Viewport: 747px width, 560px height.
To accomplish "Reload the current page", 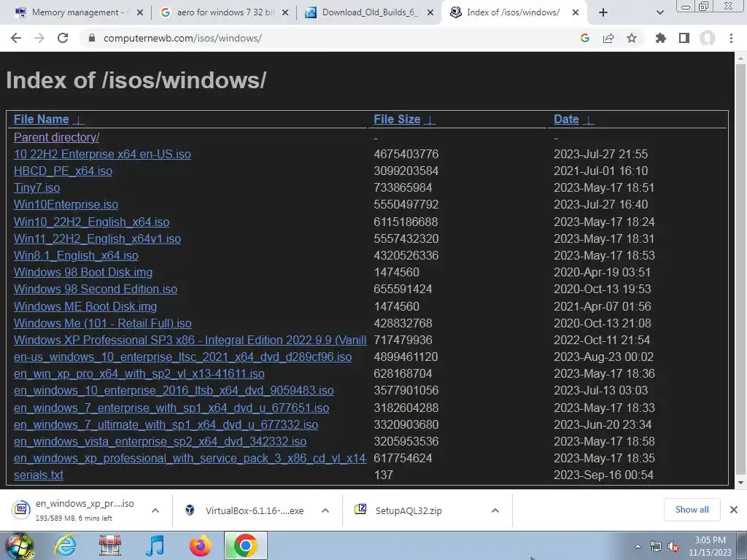I will pos(63,38).
